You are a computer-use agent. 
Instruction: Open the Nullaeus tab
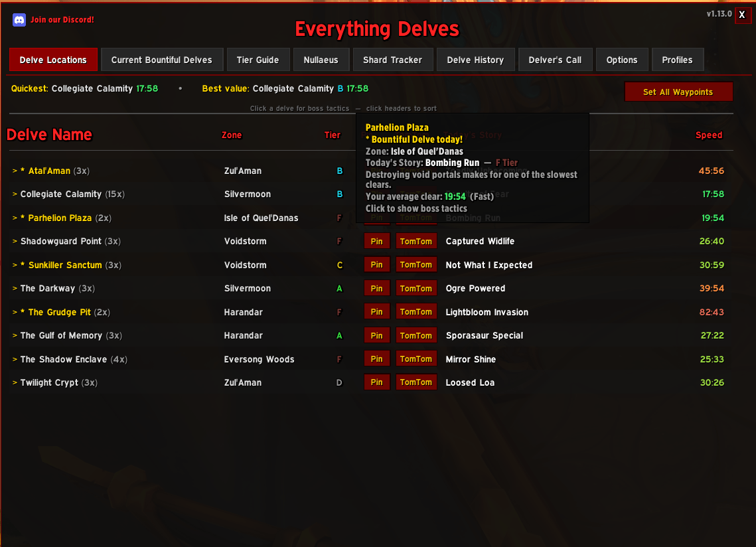click(321, 60)
